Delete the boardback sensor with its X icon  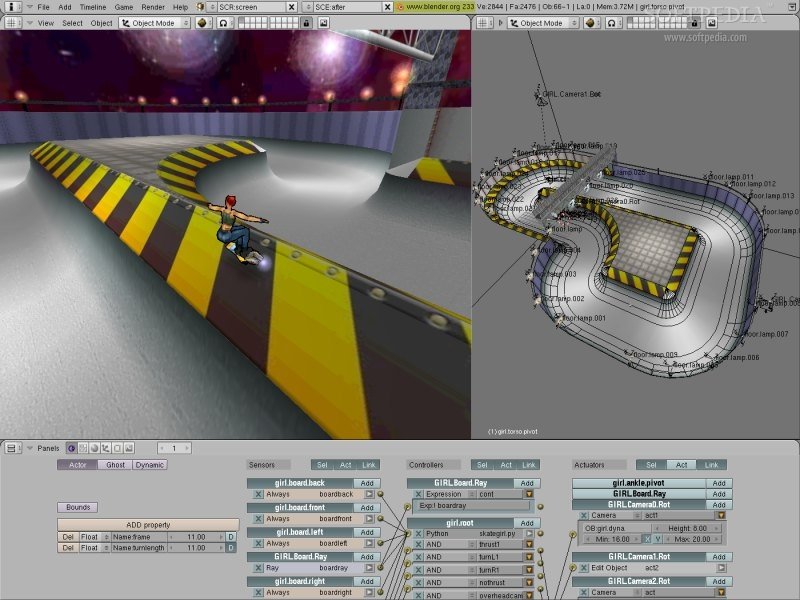[x=258, y=494]
